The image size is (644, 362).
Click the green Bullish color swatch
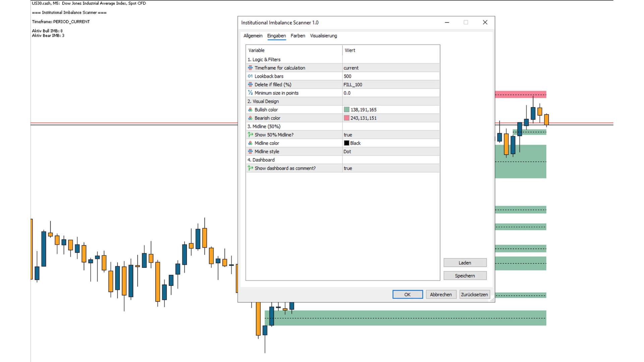(x=346, y=110)
